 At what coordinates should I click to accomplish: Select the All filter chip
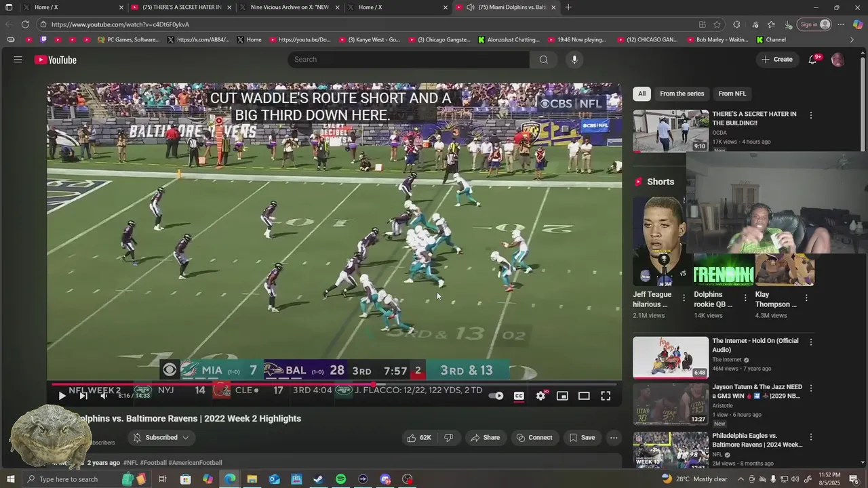642,94
